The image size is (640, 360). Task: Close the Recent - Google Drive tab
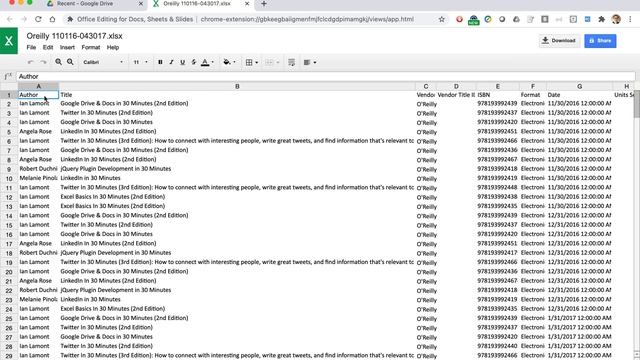141,4
